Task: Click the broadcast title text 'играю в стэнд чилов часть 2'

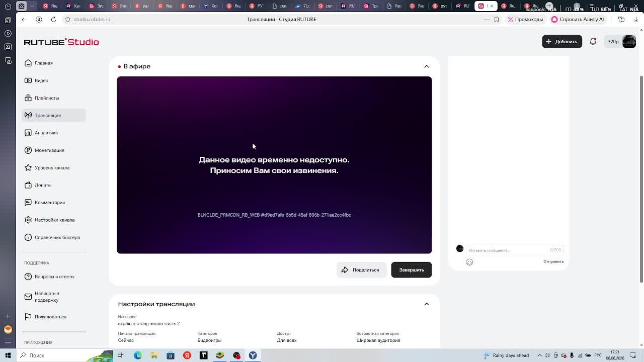Action: click(149, 324)
